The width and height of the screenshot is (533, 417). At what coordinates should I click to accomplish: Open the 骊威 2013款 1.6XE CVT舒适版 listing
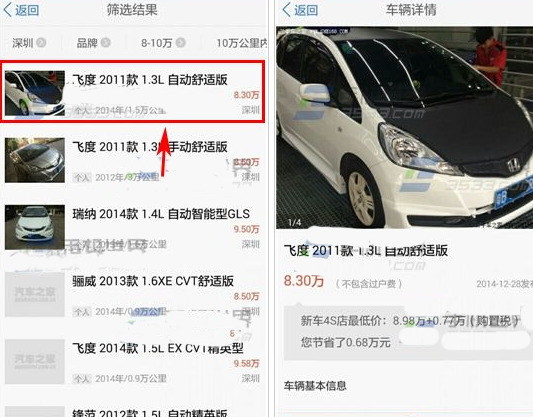133,294
